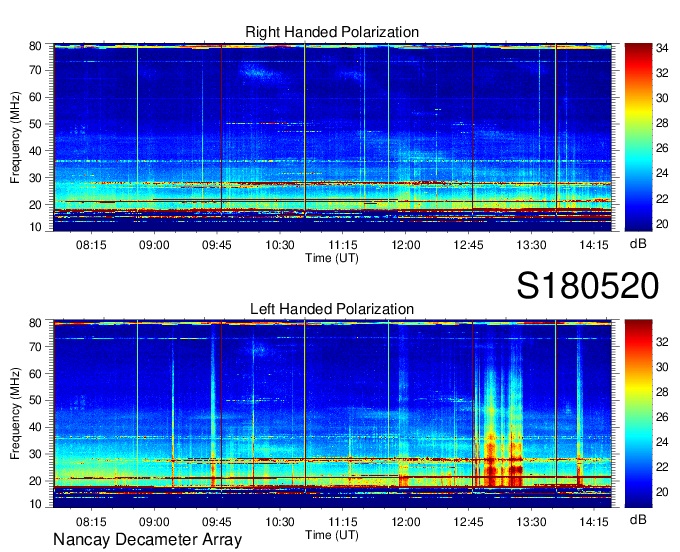
Task: Click the 10 MHz tick on Right Handed plot
Action: (35, 227)
